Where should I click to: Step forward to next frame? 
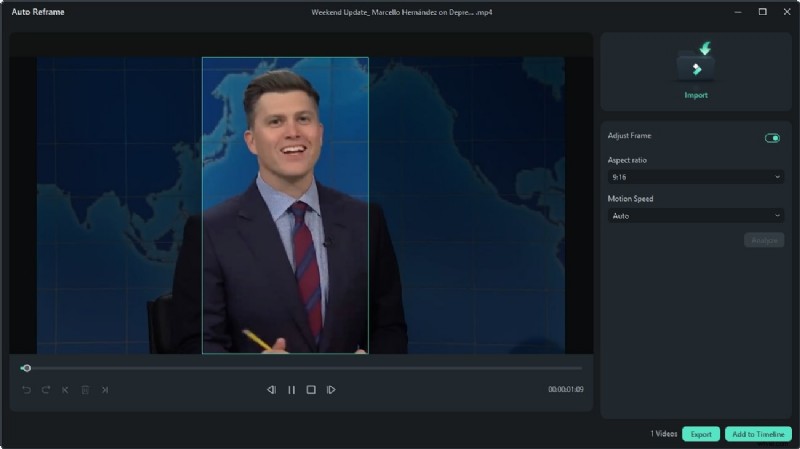(x=331, y=390)
